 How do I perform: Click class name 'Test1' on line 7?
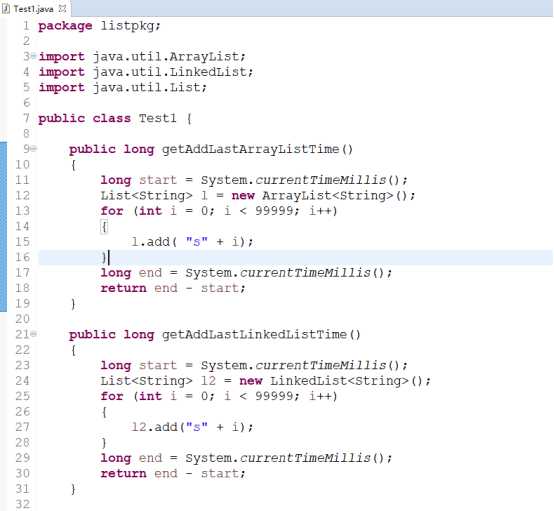pyautogui.click(x=157, y=118)
